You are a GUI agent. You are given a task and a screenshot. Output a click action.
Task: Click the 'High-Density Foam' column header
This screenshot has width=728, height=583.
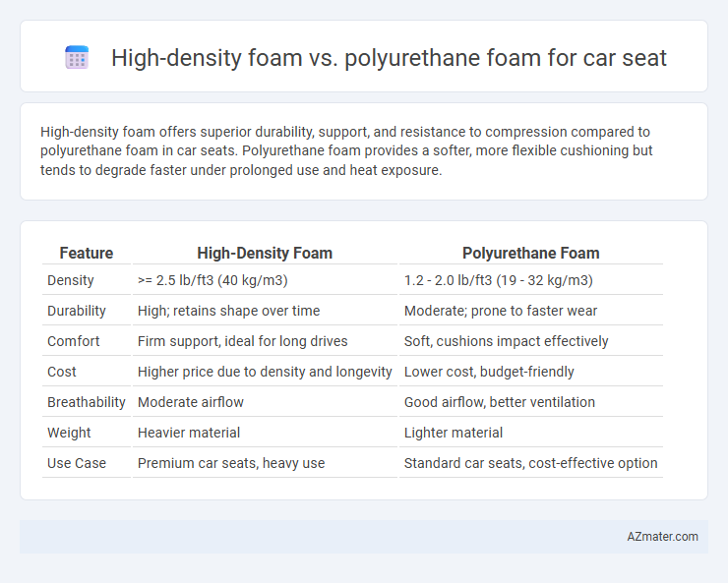(265, 253)
